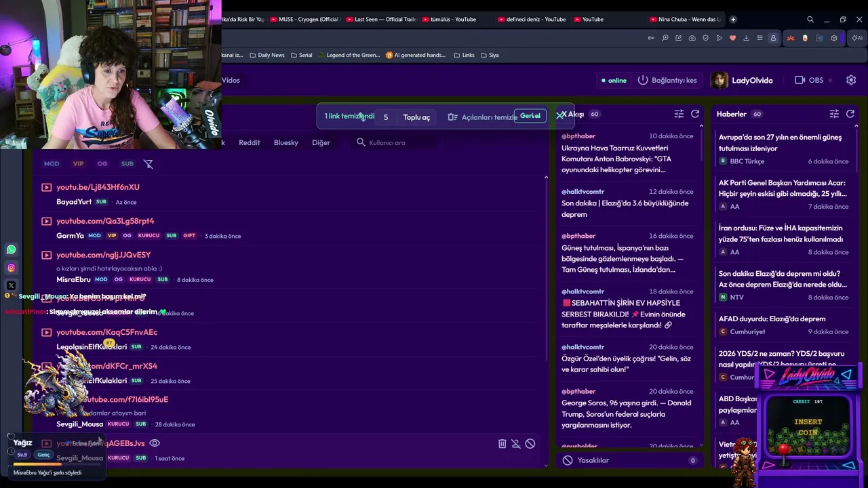Viewport: 868px width, 488px height.
Task: Switch to Nina Chuba browser tab
Action: click(686, 19)
